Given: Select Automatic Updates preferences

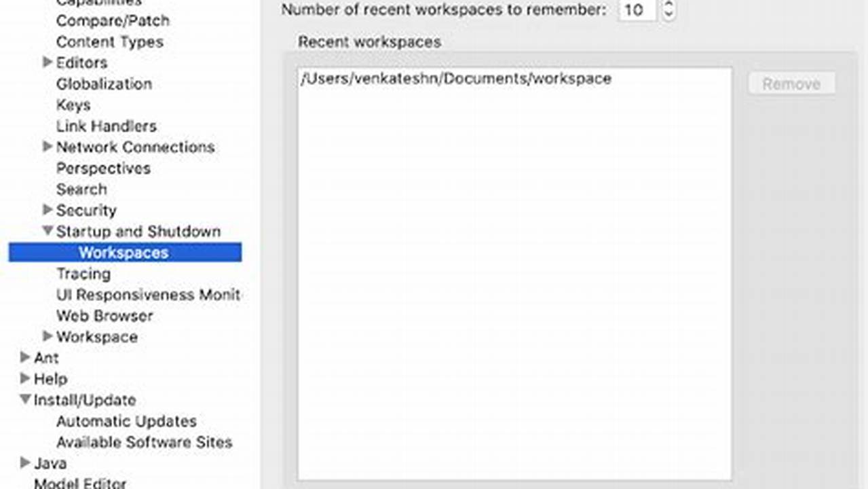Looking at the screenshot, I should tap(126, 421).
